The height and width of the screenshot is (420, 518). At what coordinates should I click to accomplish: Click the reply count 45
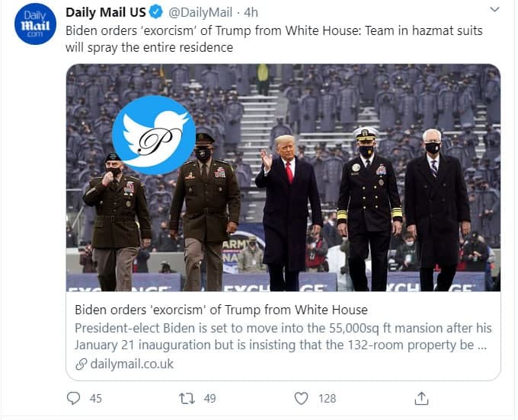[95, 398]
